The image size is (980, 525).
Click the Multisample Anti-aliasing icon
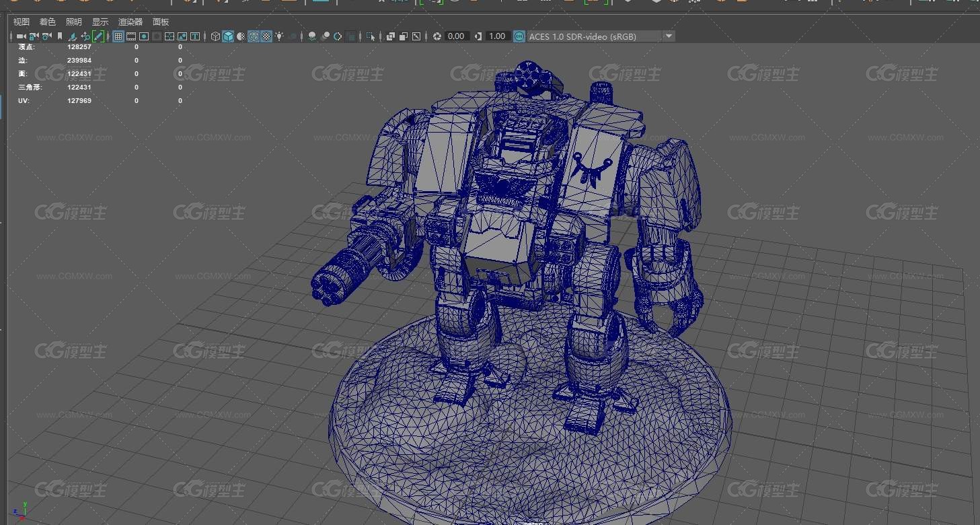338,36
